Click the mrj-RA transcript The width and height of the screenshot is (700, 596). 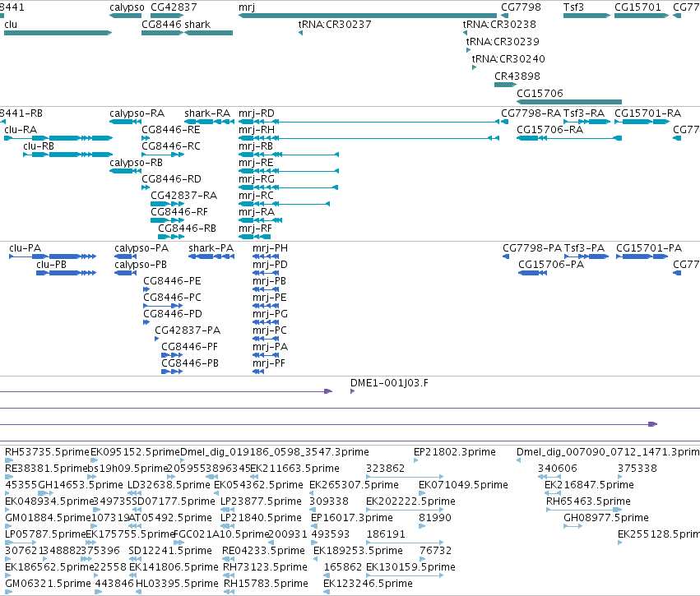[x=260, y=220]
